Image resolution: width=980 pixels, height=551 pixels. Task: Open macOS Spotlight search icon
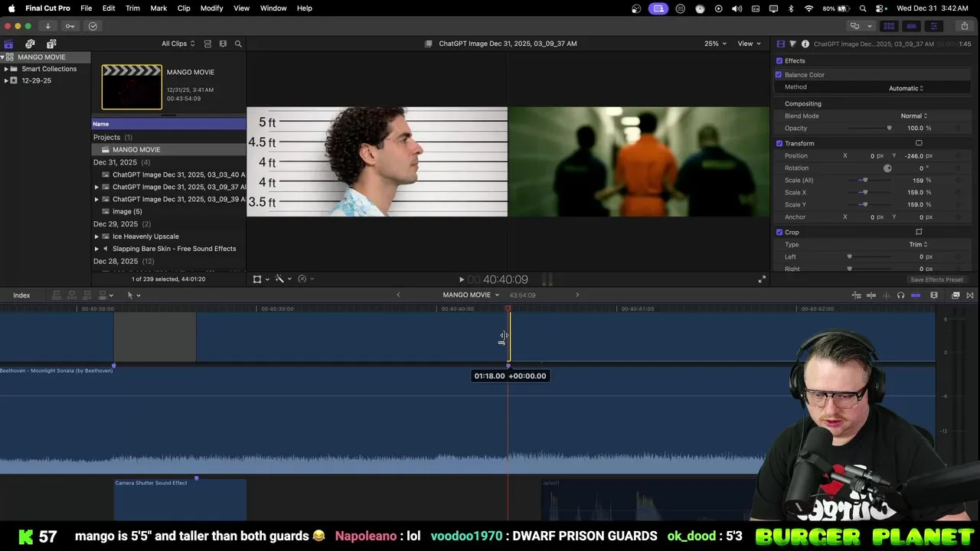pos(863,8)
